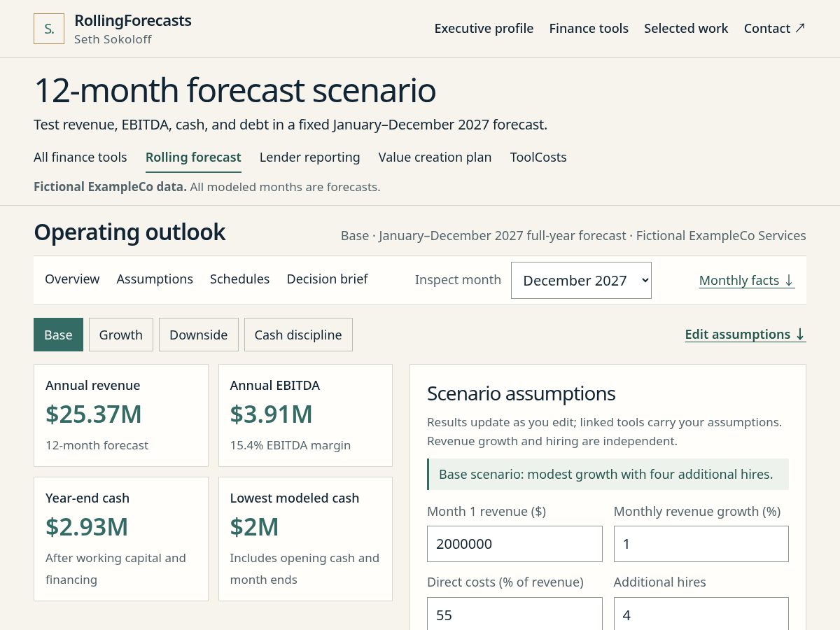840x630 pixels.
Task: Click the S. logo badge
Action: (49, 29)
